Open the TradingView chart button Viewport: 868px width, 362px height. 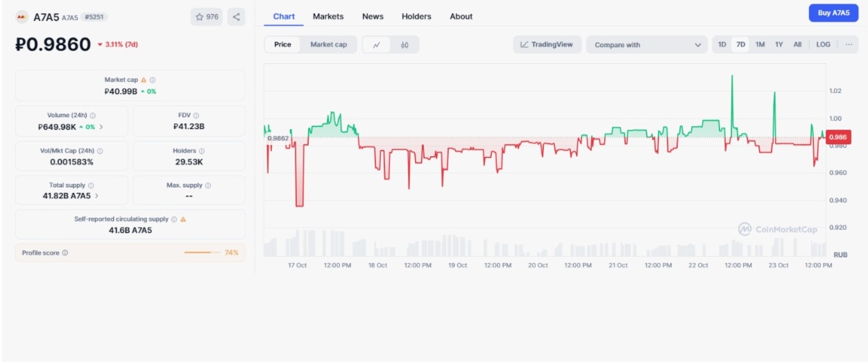coord(547,44)
